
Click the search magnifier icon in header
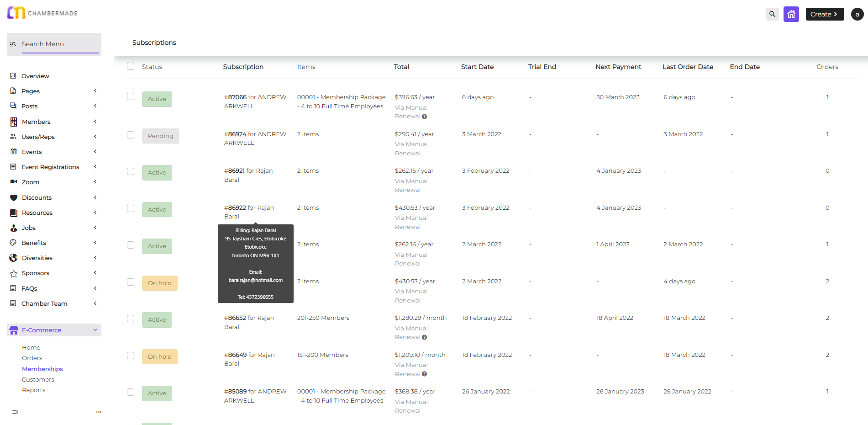coord(772,14)
